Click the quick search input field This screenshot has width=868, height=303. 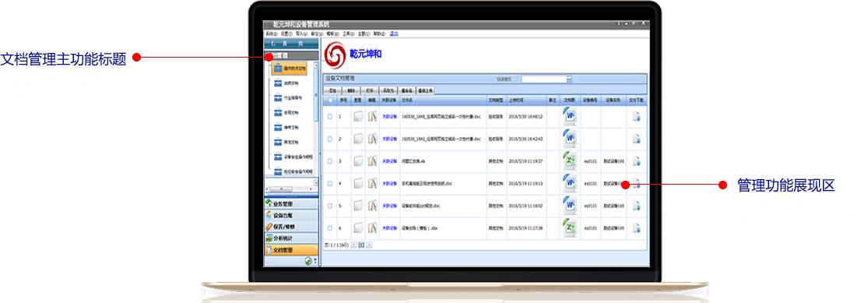pyautogui.click(x=543, y=79)
